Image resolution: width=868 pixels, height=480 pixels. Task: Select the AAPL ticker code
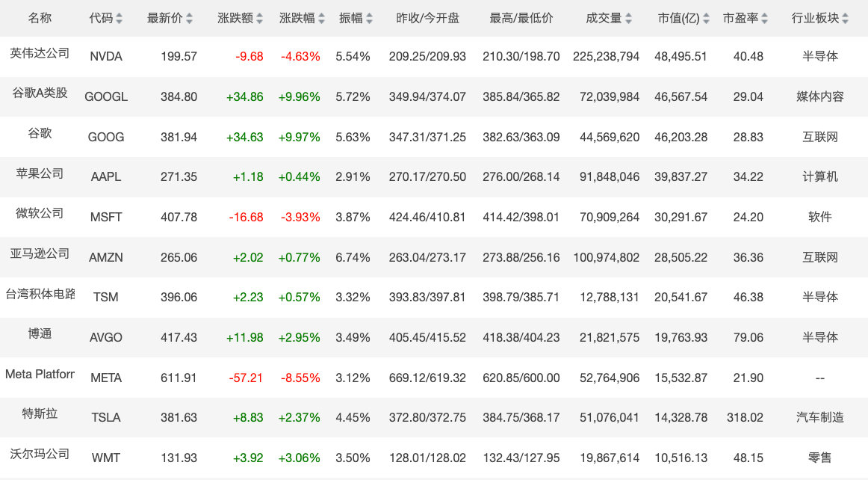(x=106, y=176)
